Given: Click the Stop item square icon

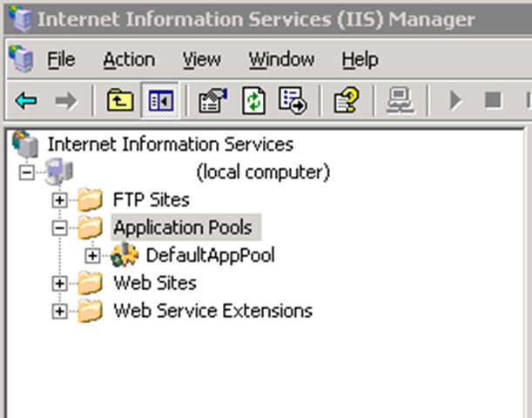Looking at the screenshot, I should tap(493, 100).
